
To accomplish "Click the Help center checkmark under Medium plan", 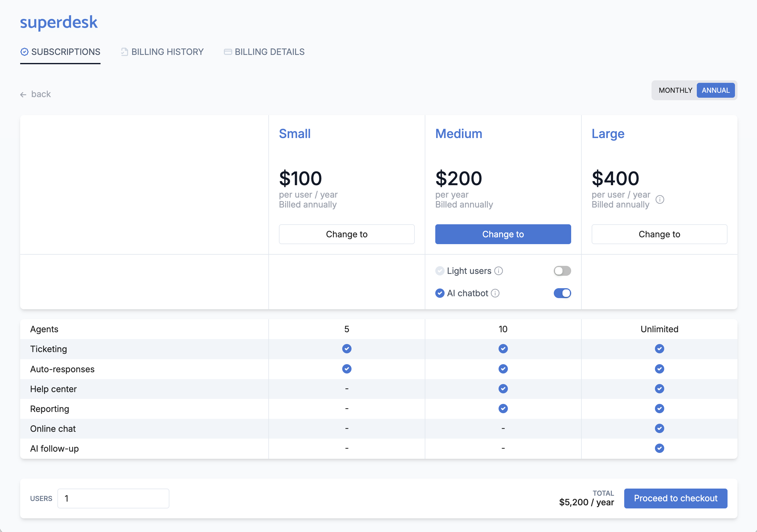I will (503, 389).
